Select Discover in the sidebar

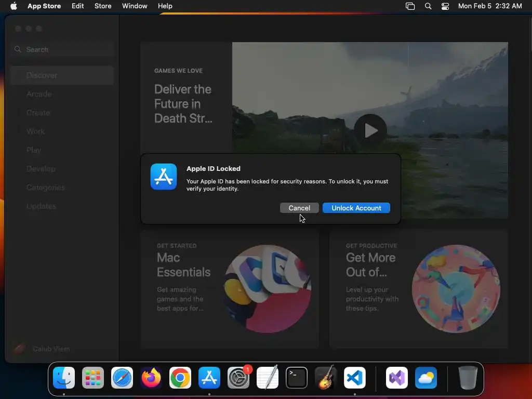[62, 75]
